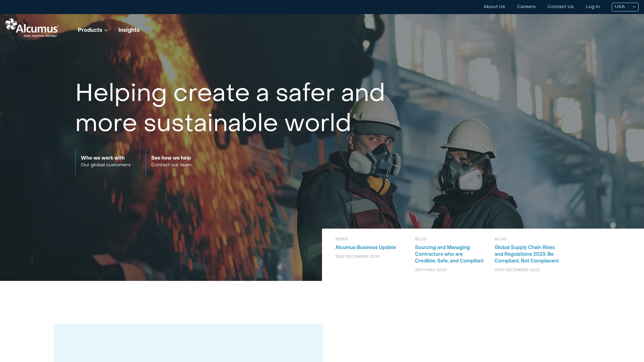
Task: Open the blog about sourcing credible contractors
Action: click(x=449, y=254)
